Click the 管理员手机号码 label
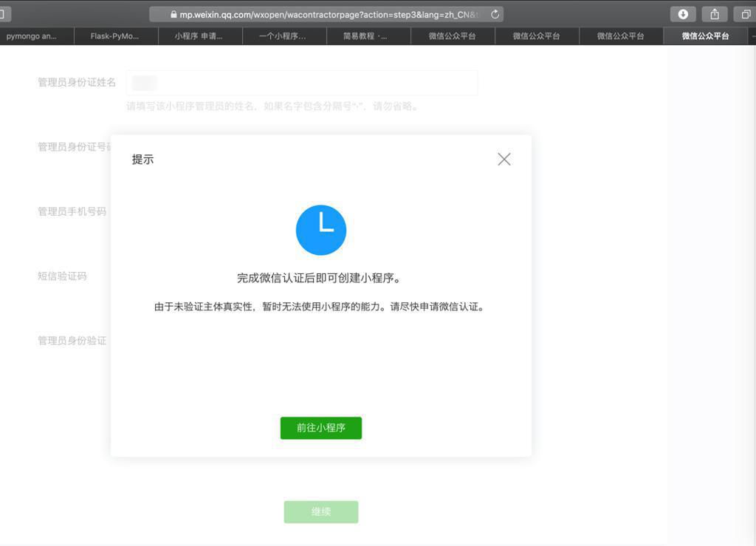The image size is (756, 546). (x=72, y=211)
